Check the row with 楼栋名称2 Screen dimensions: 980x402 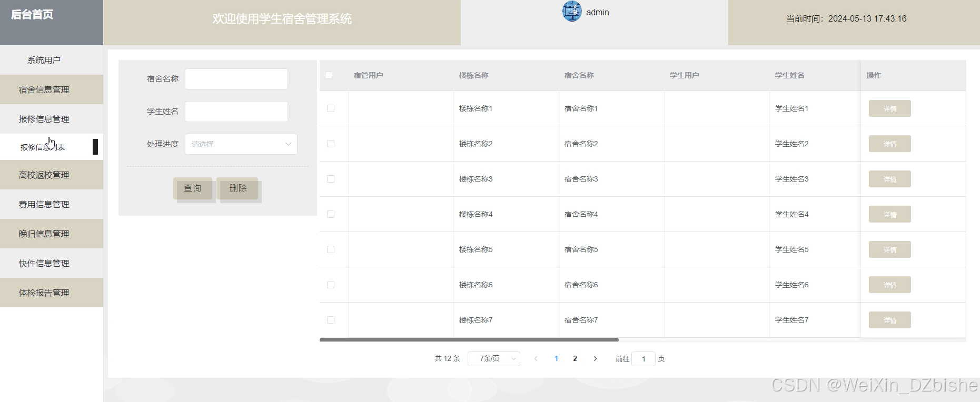click(x=331, y=144)
